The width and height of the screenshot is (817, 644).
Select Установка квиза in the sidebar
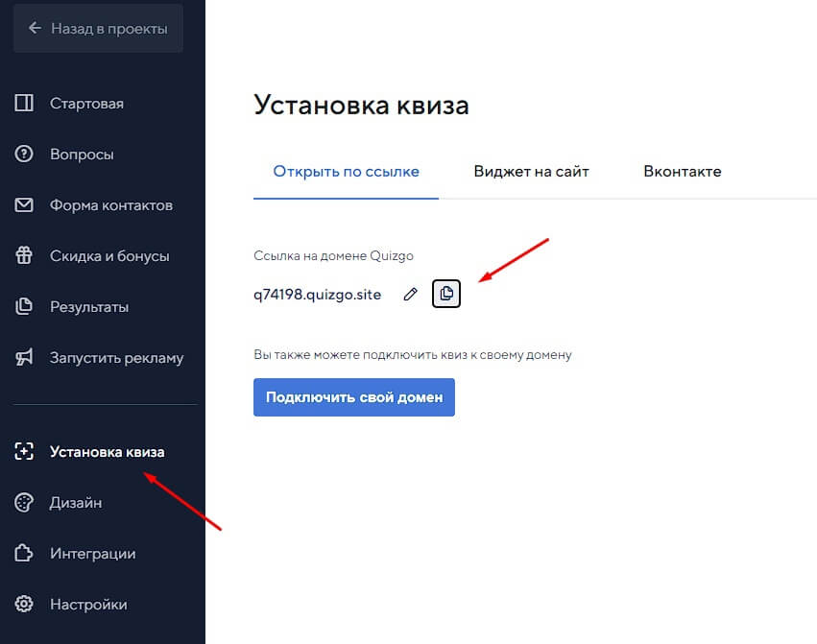[x=107, y=452]
